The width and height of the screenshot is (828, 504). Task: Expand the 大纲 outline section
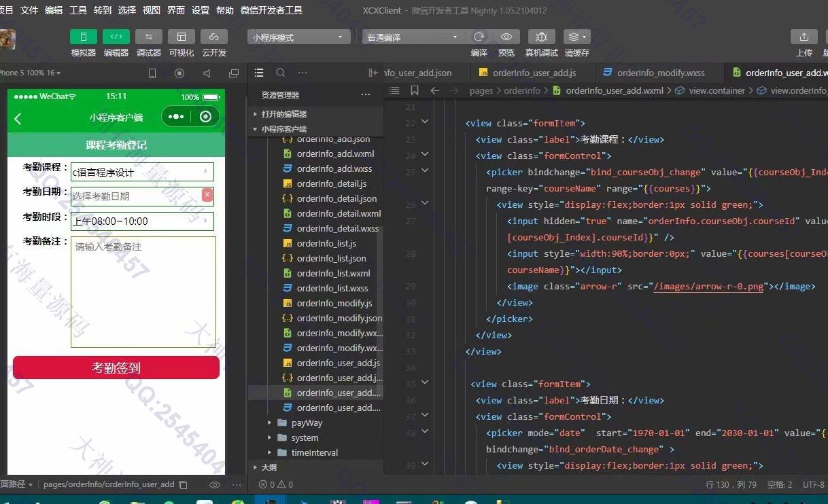point(315,467)
